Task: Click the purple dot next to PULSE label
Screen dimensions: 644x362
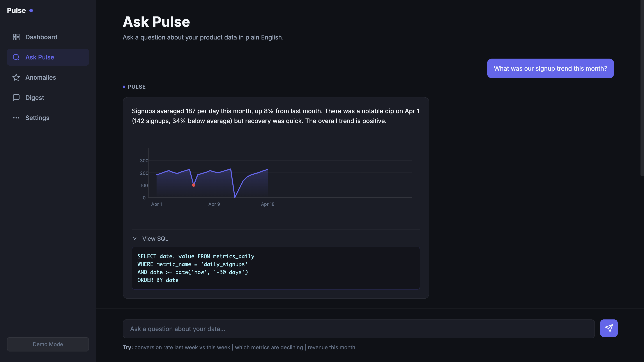Action: (x=124, y=87)
